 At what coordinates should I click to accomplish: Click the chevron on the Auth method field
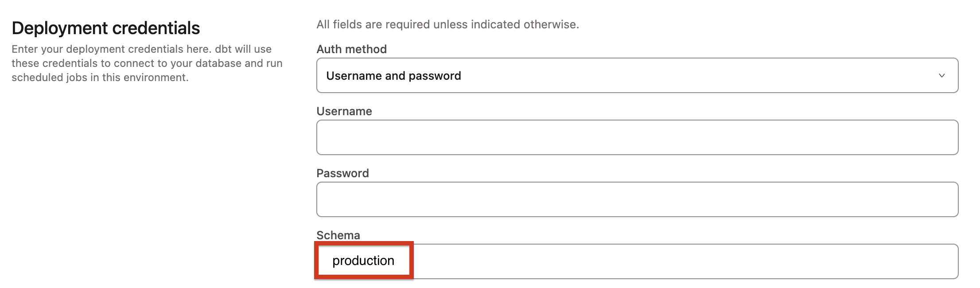point(942,76)
